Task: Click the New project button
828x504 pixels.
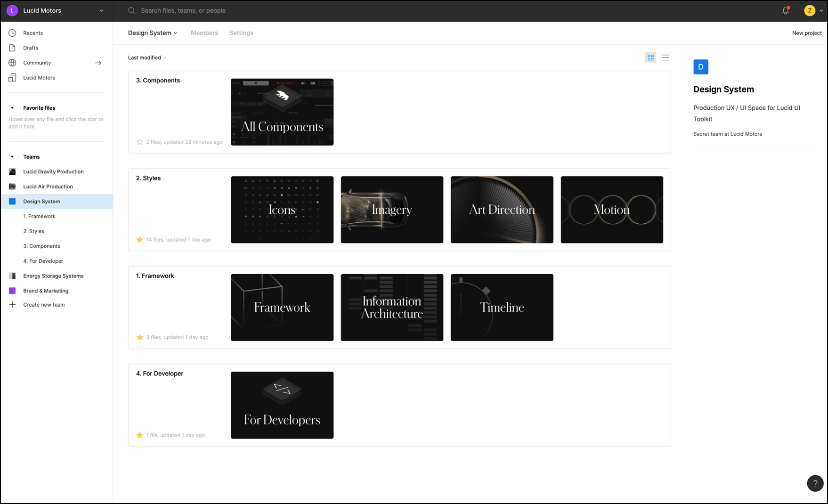Action: coord(807,33)
